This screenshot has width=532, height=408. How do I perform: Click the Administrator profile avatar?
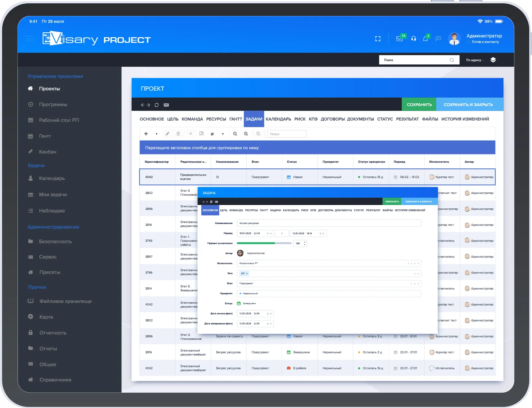pos(454,39)
